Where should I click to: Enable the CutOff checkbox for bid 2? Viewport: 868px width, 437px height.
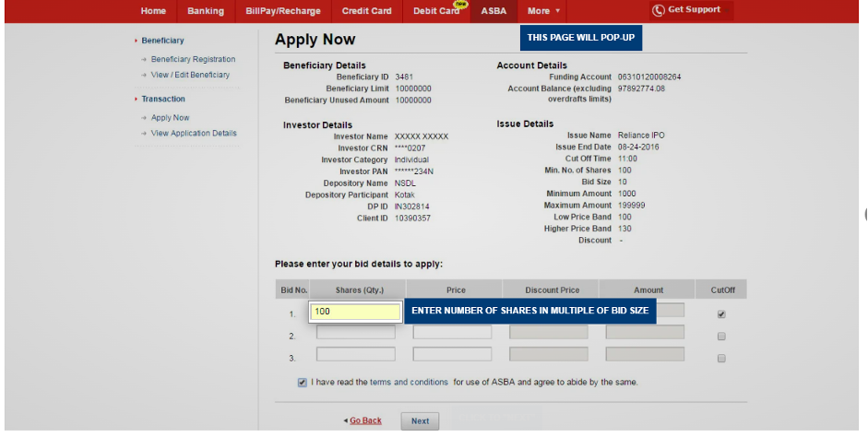(x=721, y=336)
